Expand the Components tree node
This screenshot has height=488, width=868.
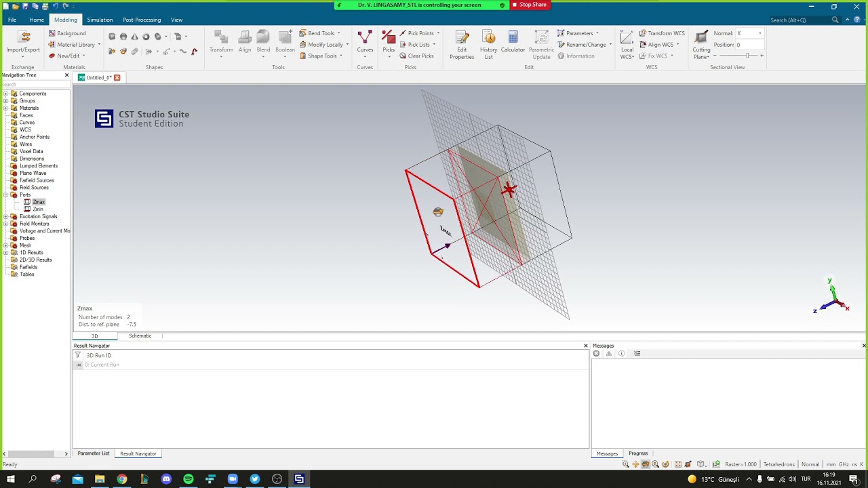pyautogui.click(x=5, y=94)
